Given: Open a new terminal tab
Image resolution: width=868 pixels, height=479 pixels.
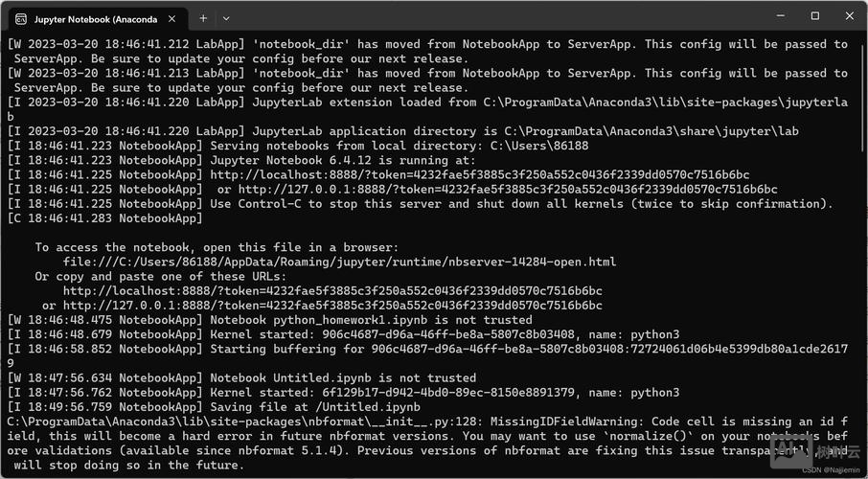Looking at the screenshot, I should (x=203, y=18).
